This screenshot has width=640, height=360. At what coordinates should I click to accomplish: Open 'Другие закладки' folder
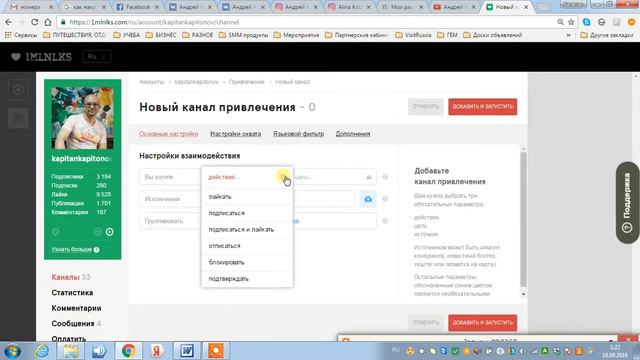tap(607, 35)
